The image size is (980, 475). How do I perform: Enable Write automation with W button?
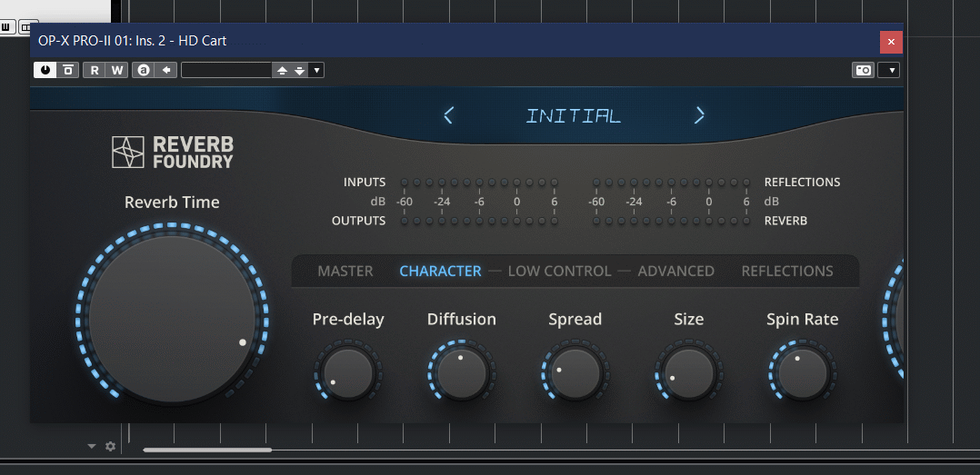click(x=116, y=70)
